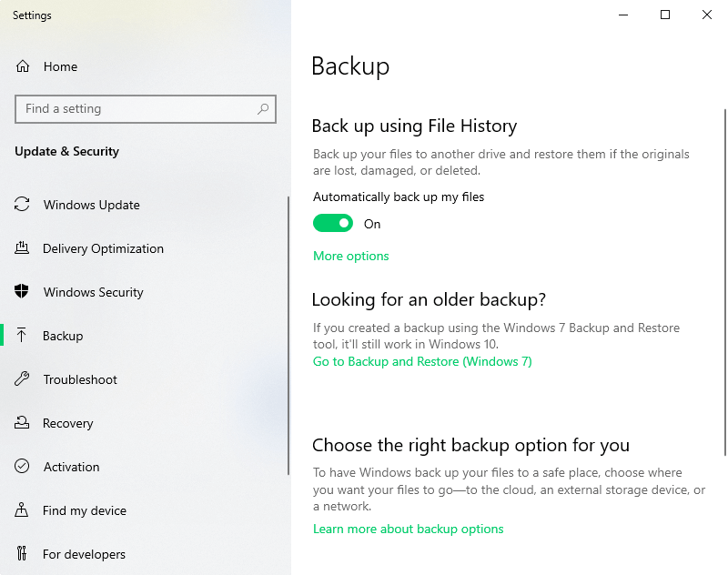Select Activation in the sidebar
The image size is (728, 575).
click(72, 467)
